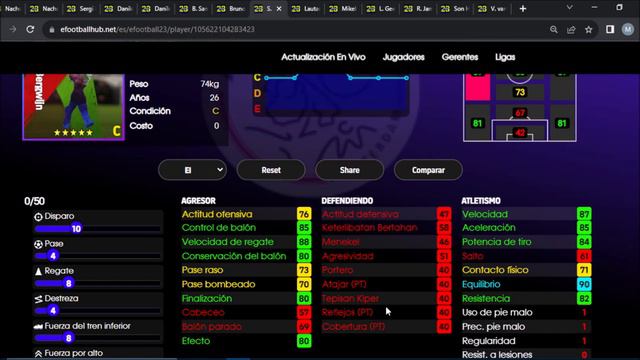Click the forward navigation arrow
The height and width of the screenshot is (360, 640).
tap(13, 29)
